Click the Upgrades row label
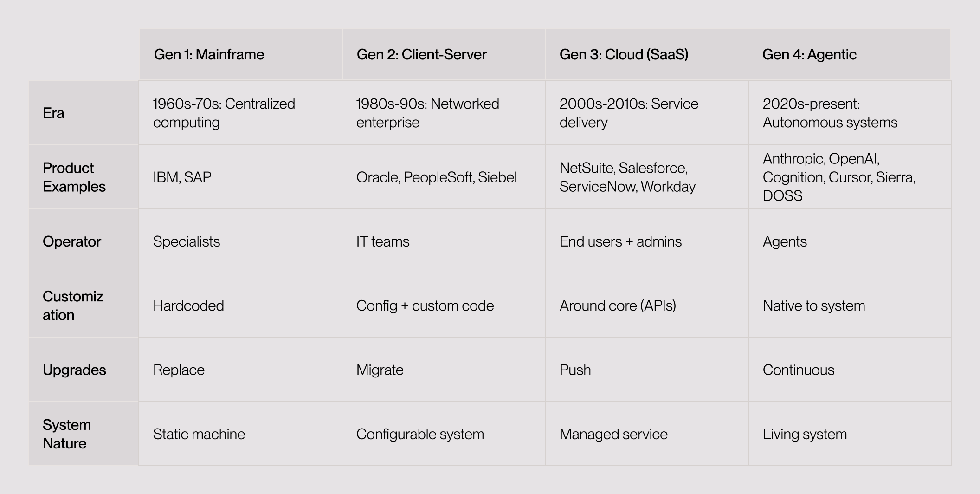Viewport: 980px width, 494px height. (x=74, y=370)
